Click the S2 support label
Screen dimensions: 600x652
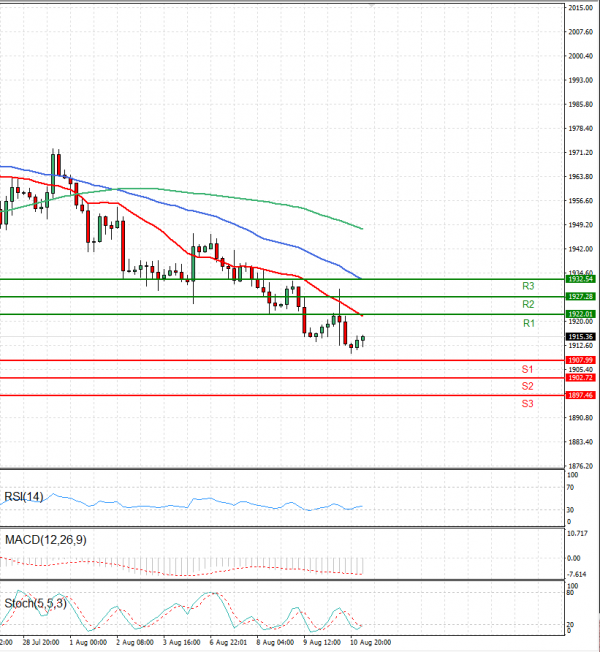527,386
